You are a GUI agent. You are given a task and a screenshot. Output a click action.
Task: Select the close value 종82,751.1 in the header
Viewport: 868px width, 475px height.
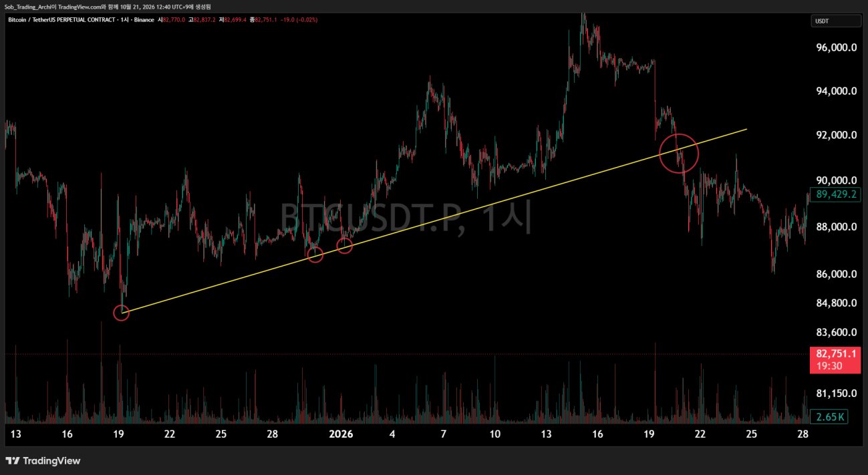pos(263,20)
